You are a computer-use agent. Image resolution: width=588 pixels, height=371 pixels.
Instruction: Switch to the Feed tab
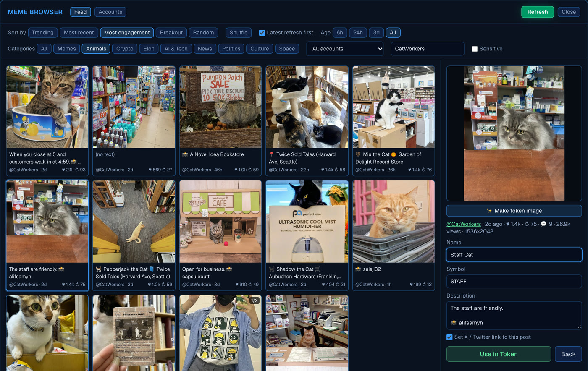coord(80,12)
